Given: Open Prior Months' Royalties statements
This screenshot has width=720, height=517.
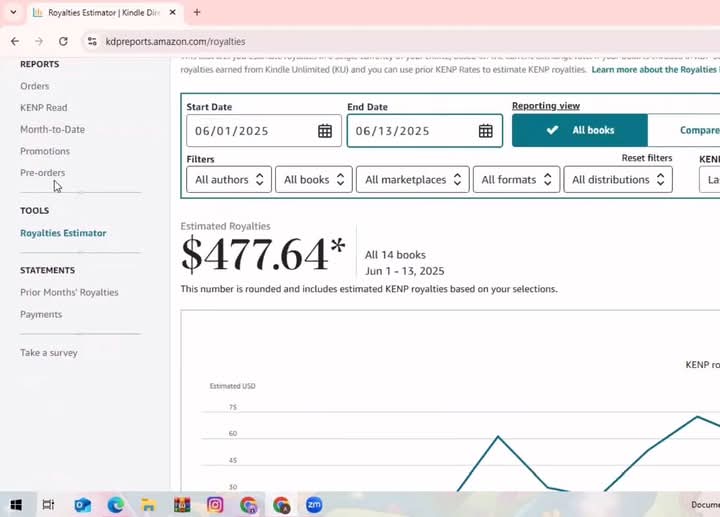Looking at the screenshot, I should pyautogui.click(x=69, y=292).
